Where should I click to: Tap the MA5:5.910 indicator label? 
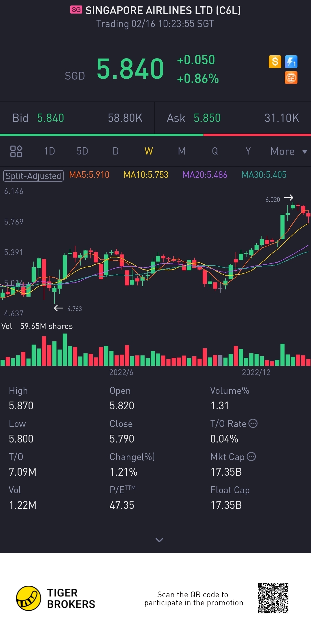(x=89, y=175)
